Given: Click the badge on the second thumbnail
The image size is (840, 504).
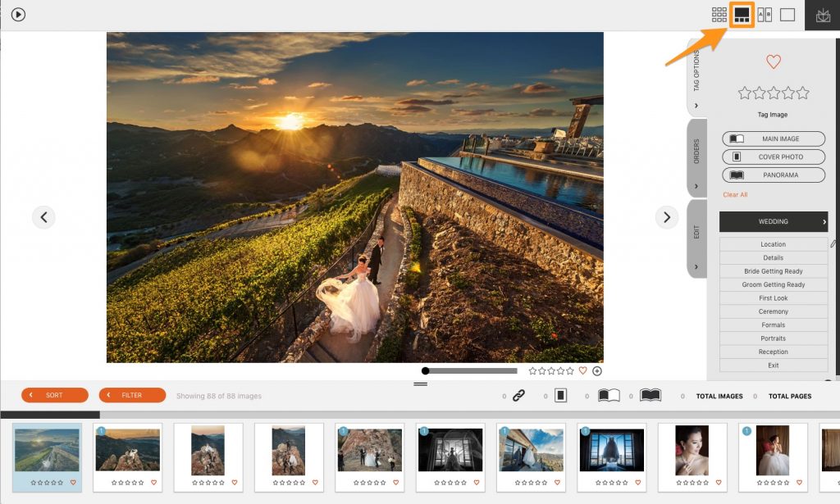Looking at the screenshot, I should click(x=101, y=431).
